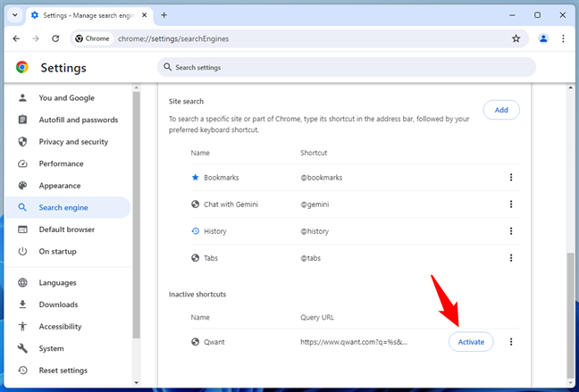Click the address bar URL

tap(173, 38)
